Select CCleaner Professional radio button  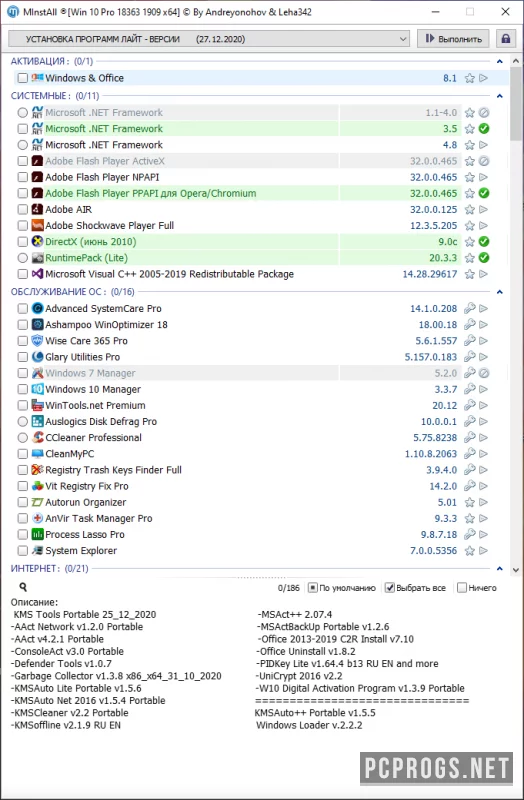pyautogui.click(x=22, y=437)
